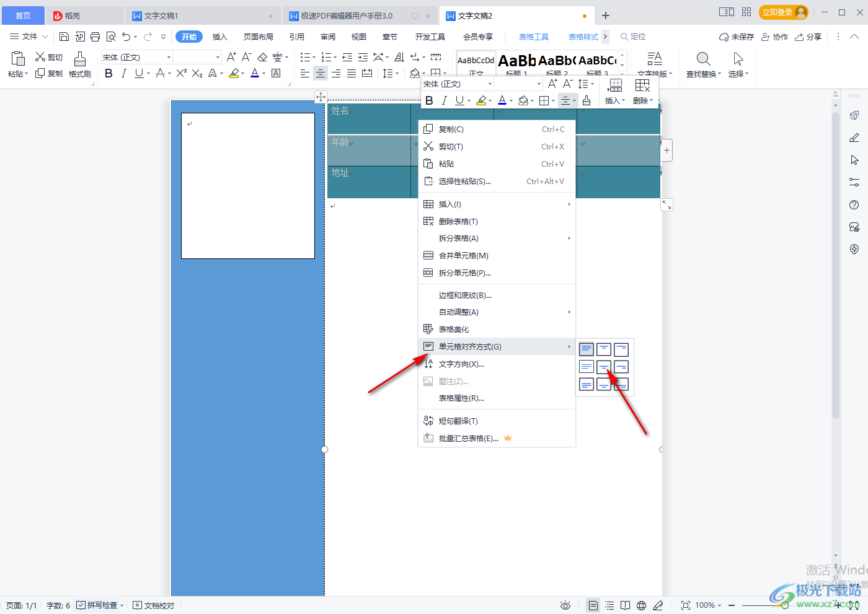868x614 pixels.
Task: Click format painter brush in floating mini toolbar
Action: point(586,100)
